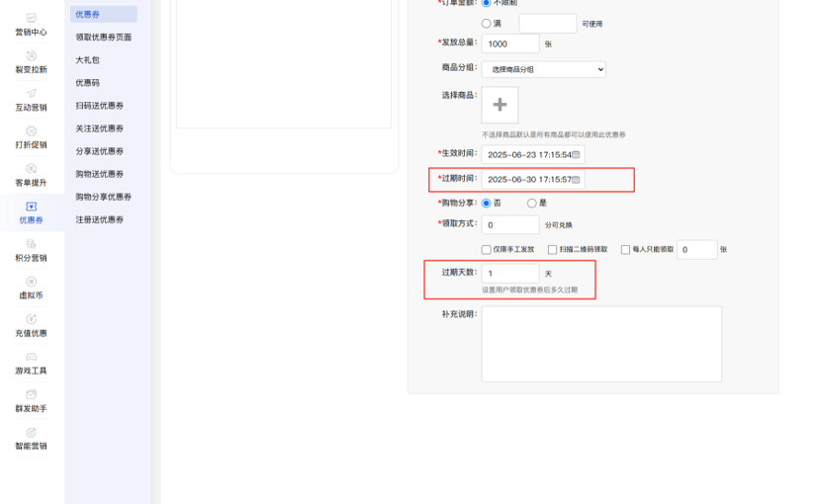Choose 否 for 购物分享
The height and width of the screenshot is (504, 823).
click(x=487, y=203)
